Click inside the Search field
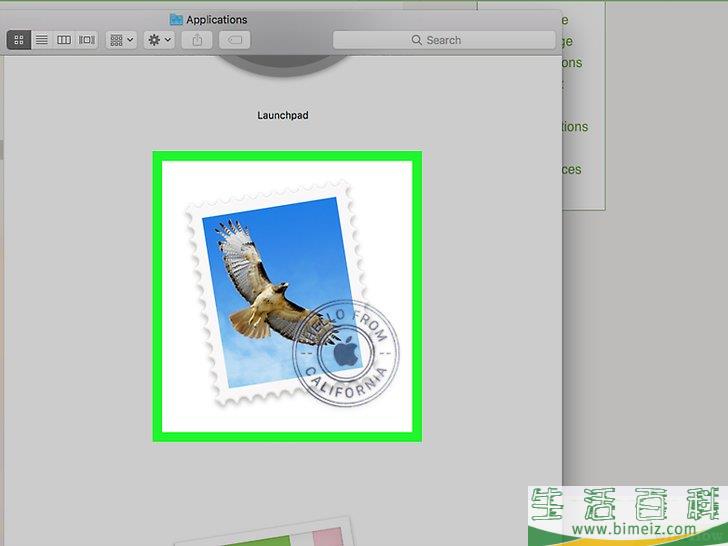The height and width of the screenshot is (546, 728). pyautogui.click(x=444, y=40)
